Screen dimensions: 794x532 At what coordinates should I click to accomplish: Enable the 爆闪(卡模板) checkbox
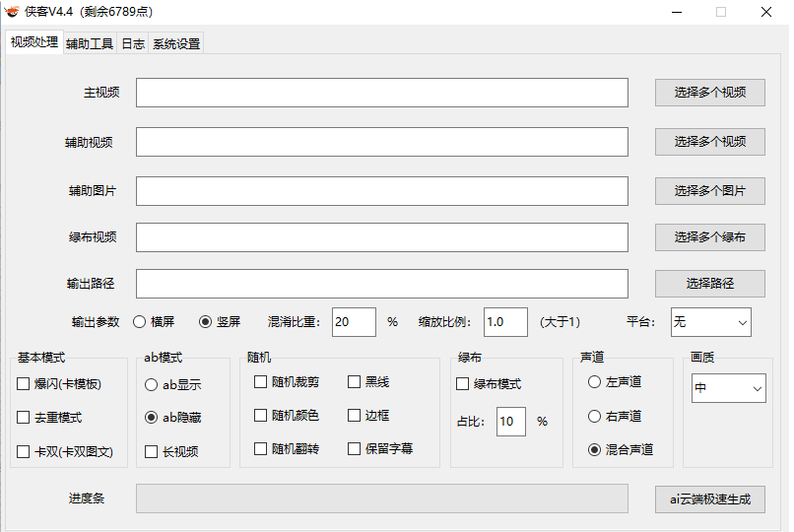(24, 384)
